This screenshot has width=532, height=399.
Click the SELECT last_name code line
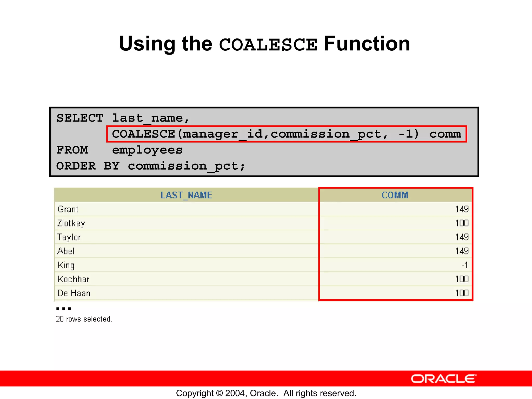pos(123,118)
